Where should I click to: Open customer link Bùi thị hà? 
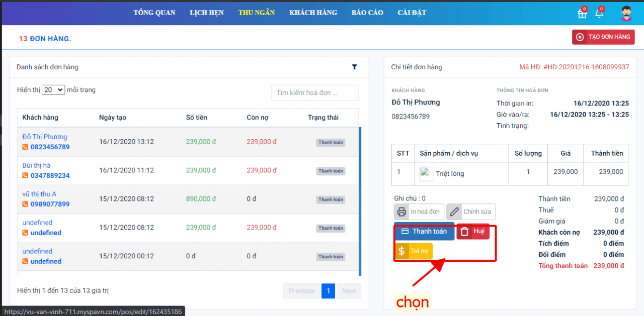click(x=36, y=165)
